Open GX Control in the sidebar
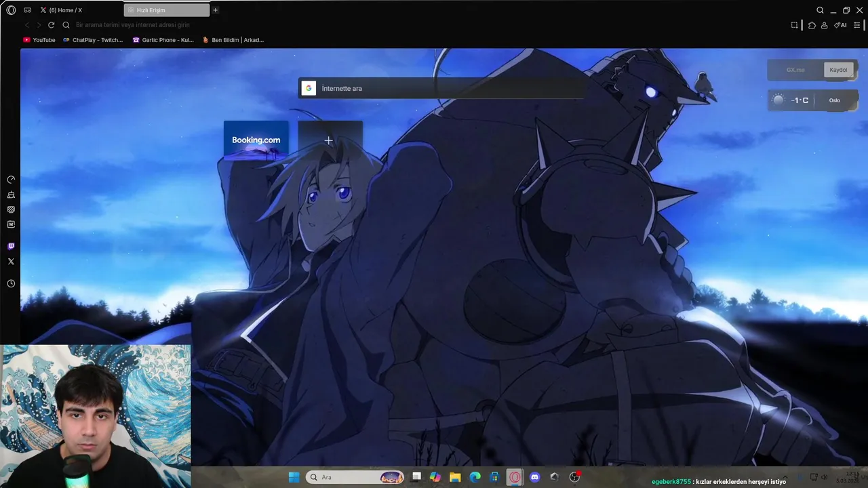This screenshot has width=868, height=488. [11, 180]
